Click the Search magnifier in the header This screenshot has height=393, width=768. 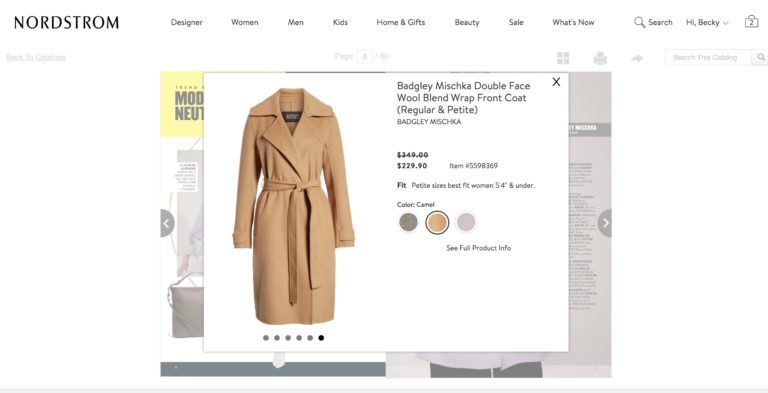639,22
